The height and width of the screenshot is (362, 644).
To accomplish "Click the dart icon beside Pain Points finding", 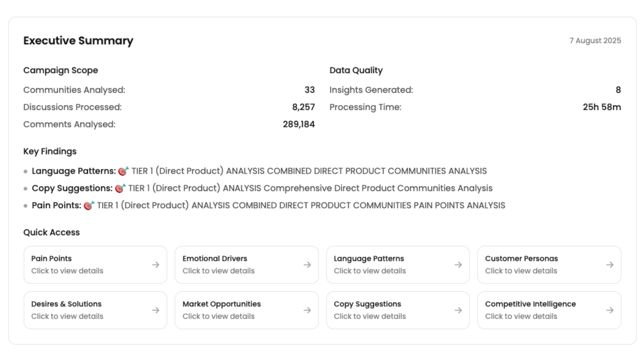I will [x=89, y=205].
